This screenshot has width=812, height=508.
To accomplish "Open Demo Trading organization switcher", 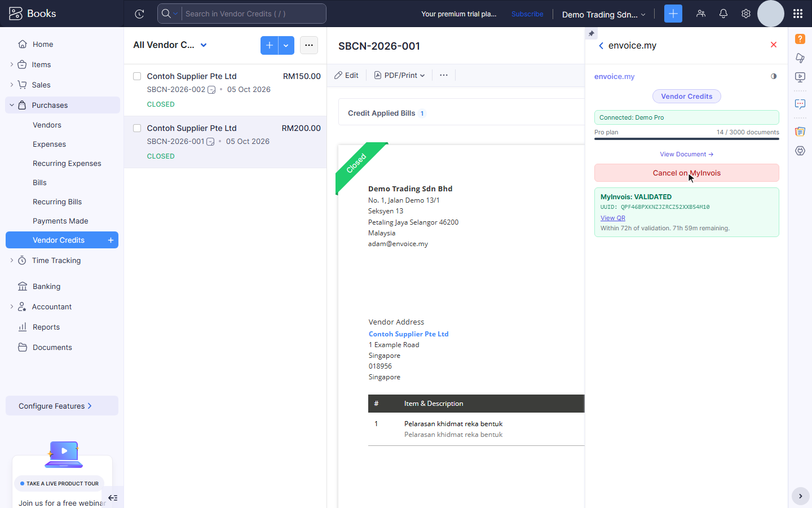I will pyautogui.click(x=603, y=15).
